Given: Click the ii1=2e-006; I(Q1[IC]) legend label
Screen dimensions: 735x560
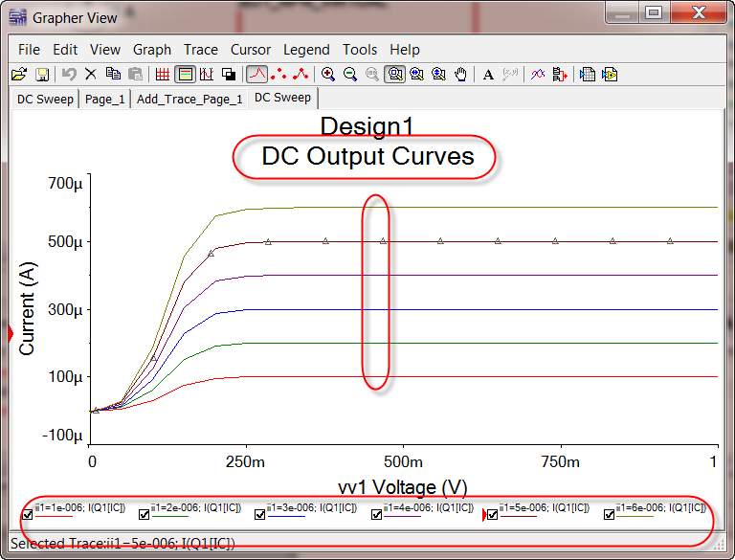Looking at the screenshot, I should point(196,507).
